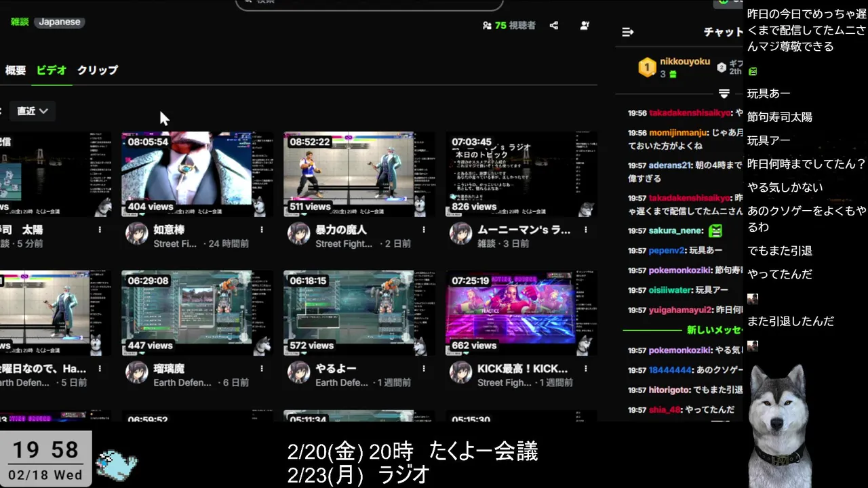Click the green gift icon under nikkouyoku
Screen dimensions: 868x488
click(673, 75)
